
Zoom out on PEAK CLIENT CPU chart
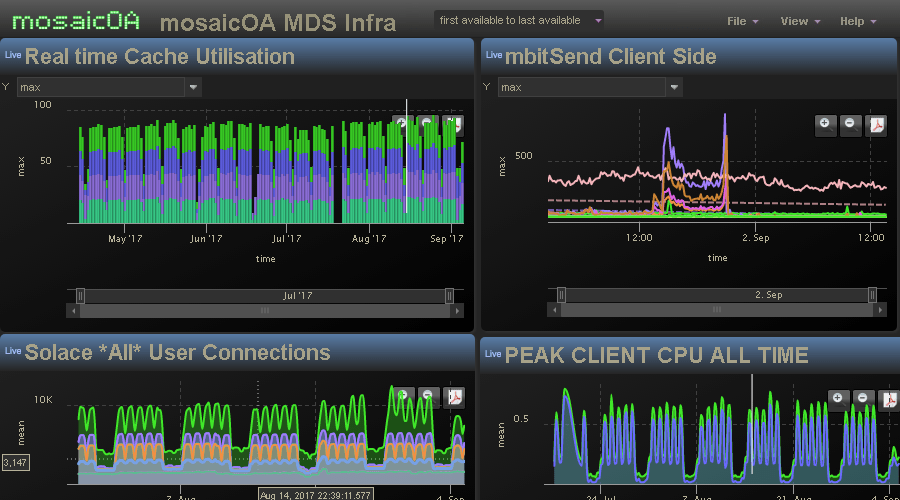coord(863,399)
